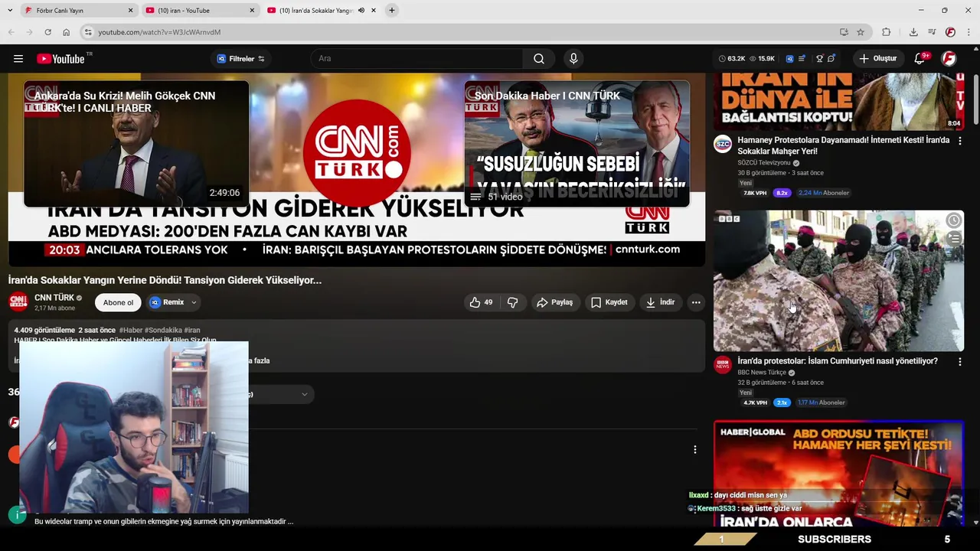This screenshot has height=551, width=980.
Task: Open site information icon in address bar
Action: pyautogui.click(x=88, y=32)
